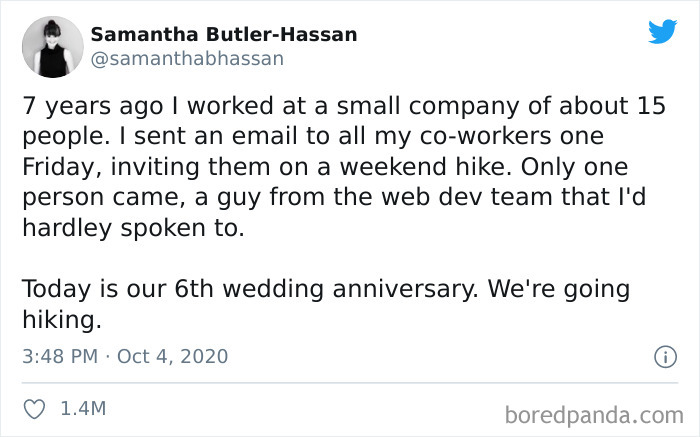The width and height of the screenshot is (700, 437).
Task: Click "6th" in the anniversary sentence
Action: pos(194,289)
